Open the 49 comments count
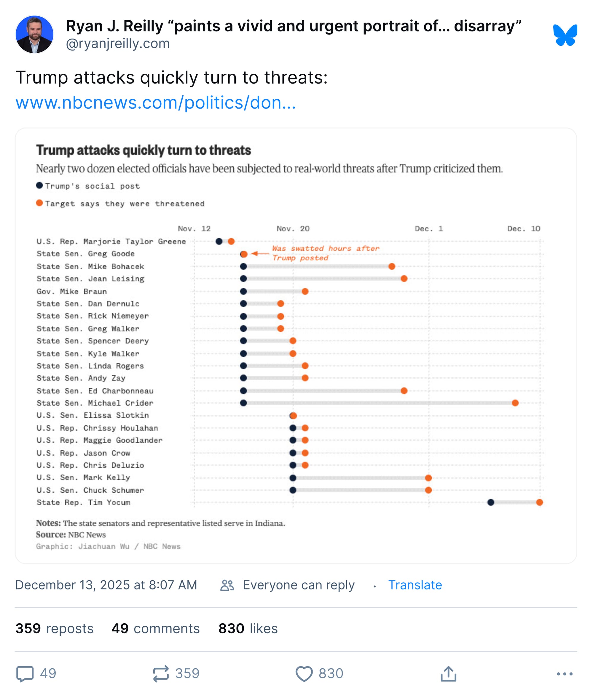This screenshot has width=593, height=700. [x=155, y=628]
